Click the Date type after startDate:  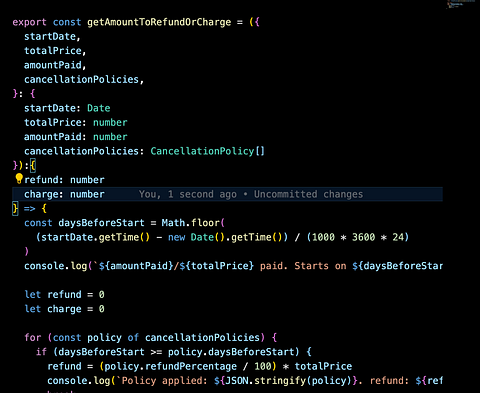[x=99, y=108]
